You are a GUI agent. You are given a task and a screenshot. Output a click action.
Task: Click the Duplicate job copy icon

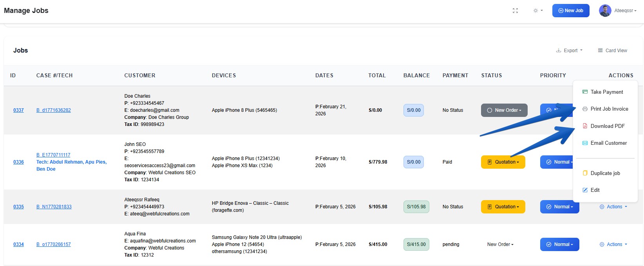coord(585,173)
